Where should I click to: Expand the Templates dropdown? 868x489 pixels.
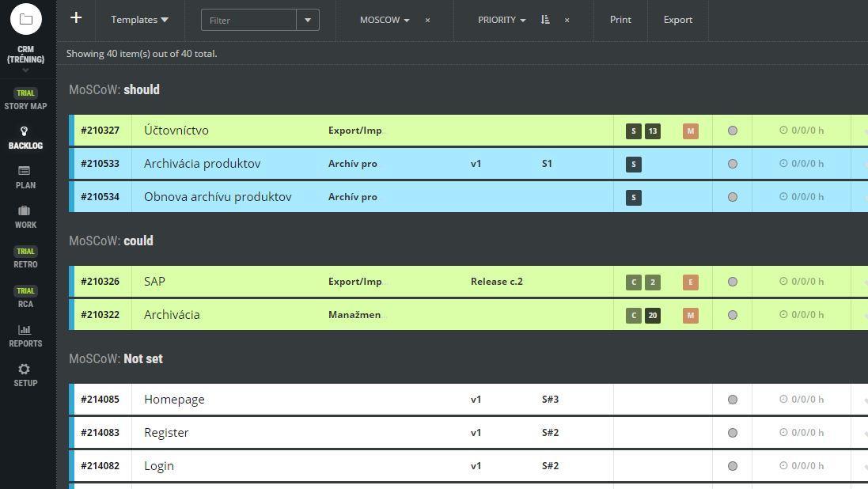click(x=139, y=20)
